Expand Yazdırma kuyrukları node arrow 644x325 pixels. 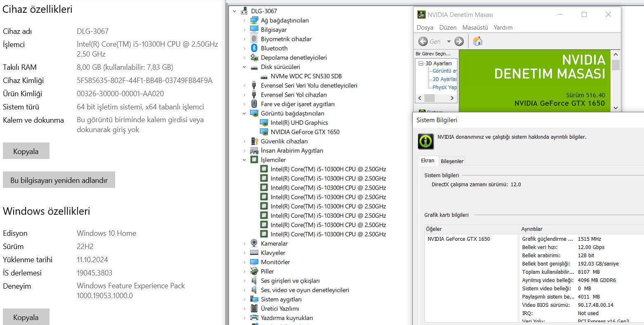244,318
